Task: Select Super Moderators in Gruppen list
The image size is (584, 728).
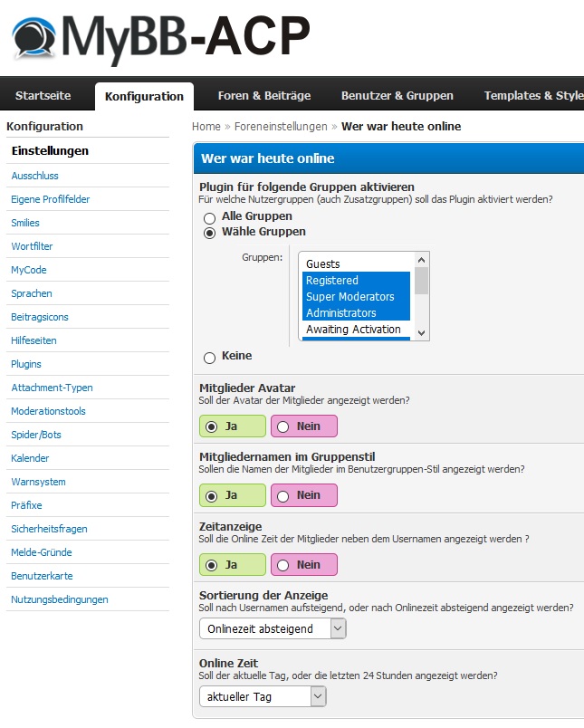Action: coord(356,296)
